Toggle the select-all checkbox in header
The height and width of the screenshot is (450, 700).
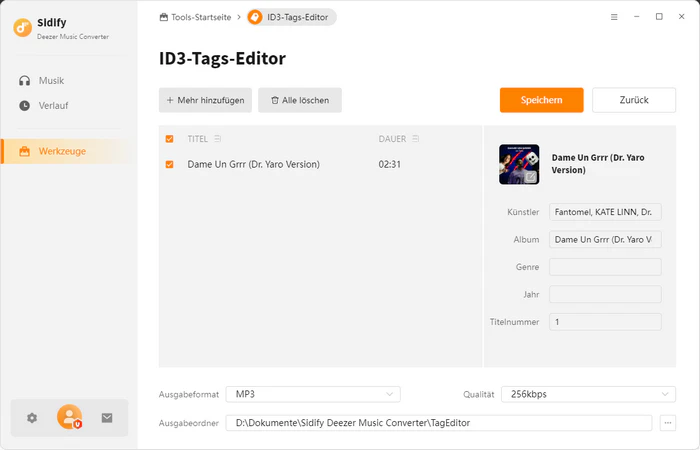tap(169, 139)
